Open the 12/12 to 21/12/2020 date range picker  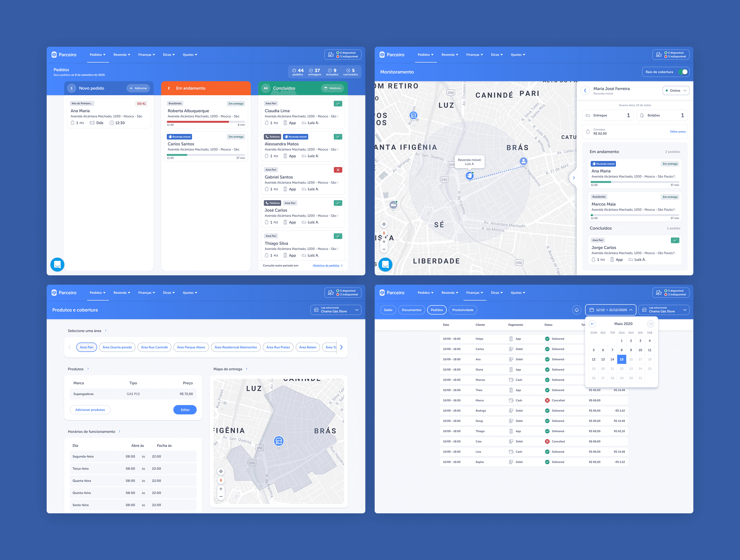[x=611, y=310]
